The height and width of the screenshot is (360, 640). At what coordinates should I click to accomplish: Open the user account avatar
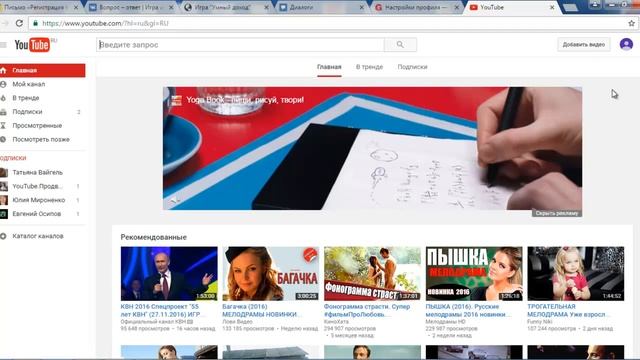click(626, 44)
